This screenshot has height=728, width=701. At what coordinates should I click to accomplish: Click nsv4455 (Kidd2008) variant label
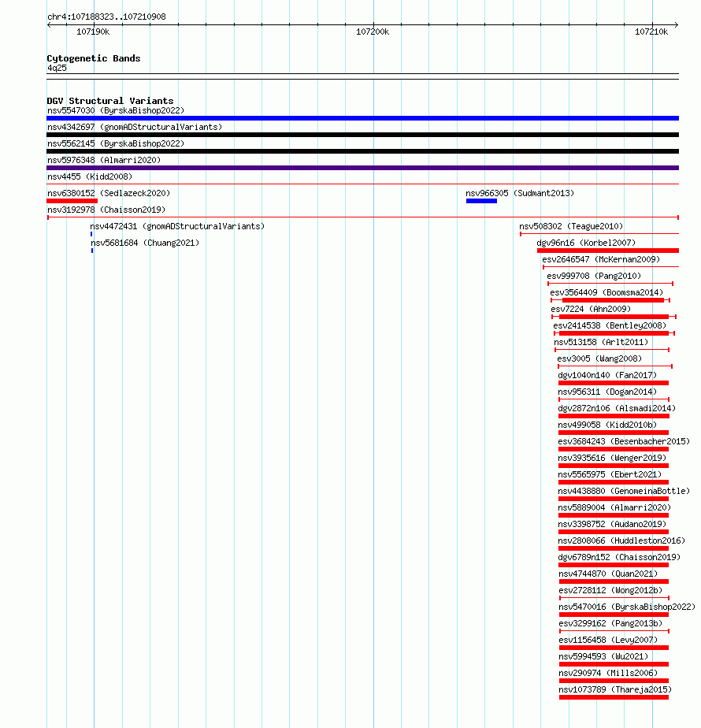click(x=90, y=177)
